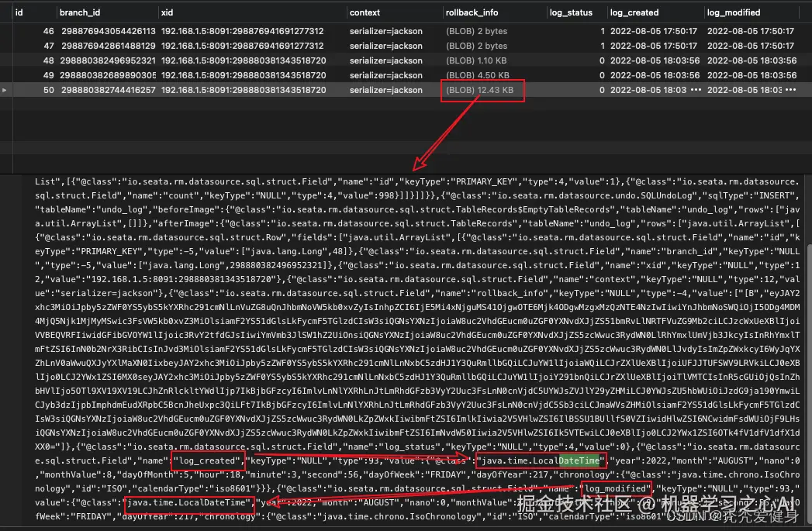Click log_status value in row 46
This screenshot has height=531, width=812.
pyautogui.click(x=603, y=31)
